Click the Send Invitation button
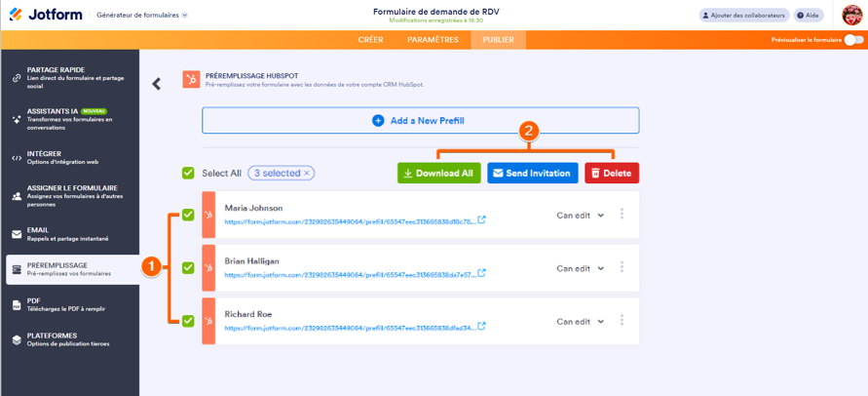The image size is (868, 396). pos(533,173)
